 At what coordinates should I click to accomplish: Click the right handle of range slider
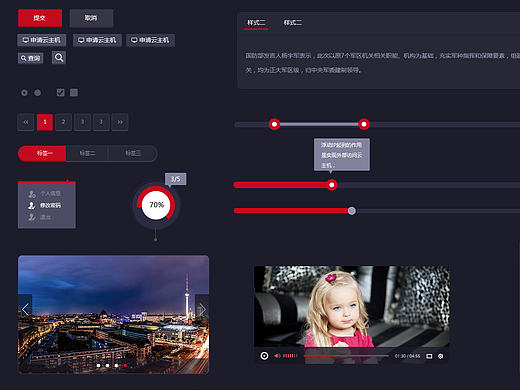click(364, 124)
